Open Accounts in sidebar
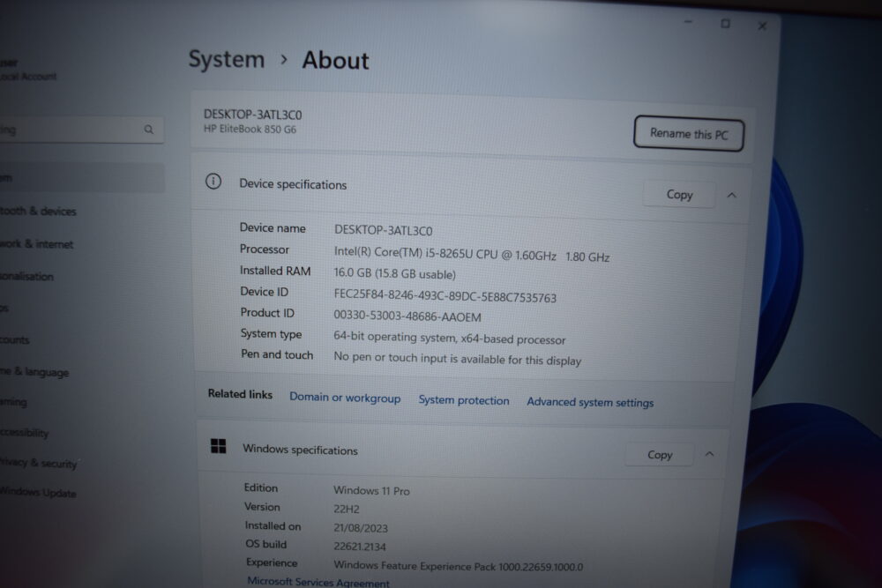The image size is (882, 588). click(x=15, y=339)
